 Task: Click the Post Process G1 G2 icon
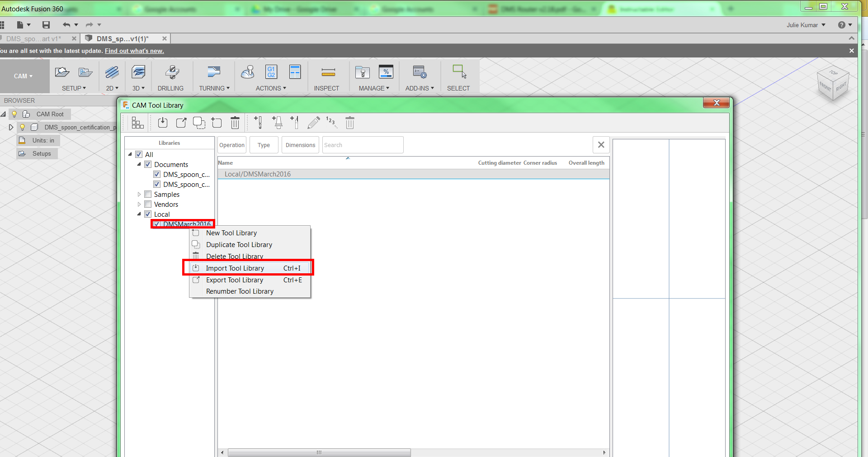point(271,72)
